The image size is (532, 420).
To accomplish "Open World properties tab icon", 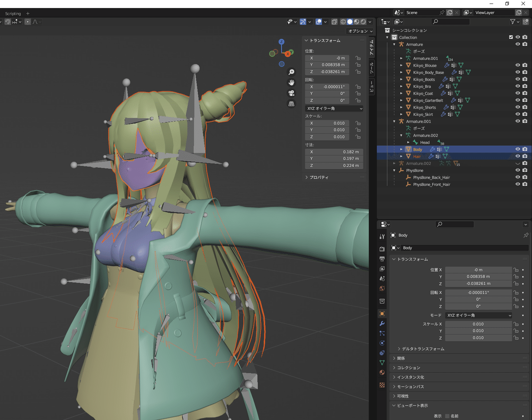I will coord(382,288).
